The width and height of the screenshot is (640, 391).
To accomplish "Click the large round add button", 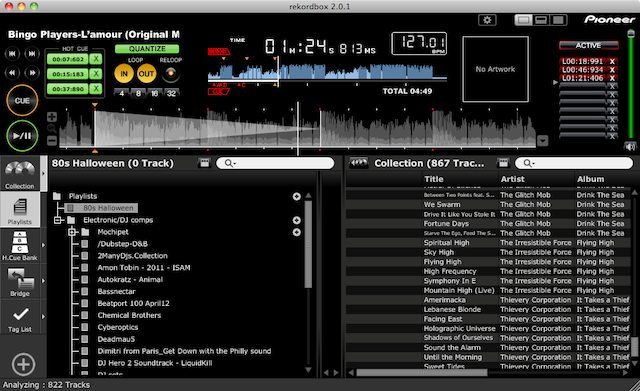I will (23, 364).
